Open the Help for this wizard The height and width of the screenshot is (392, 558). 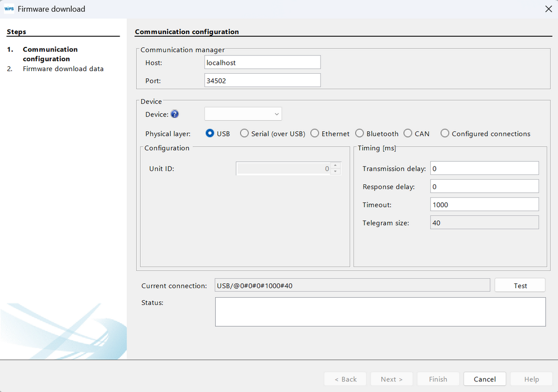[x=531, y=379]
